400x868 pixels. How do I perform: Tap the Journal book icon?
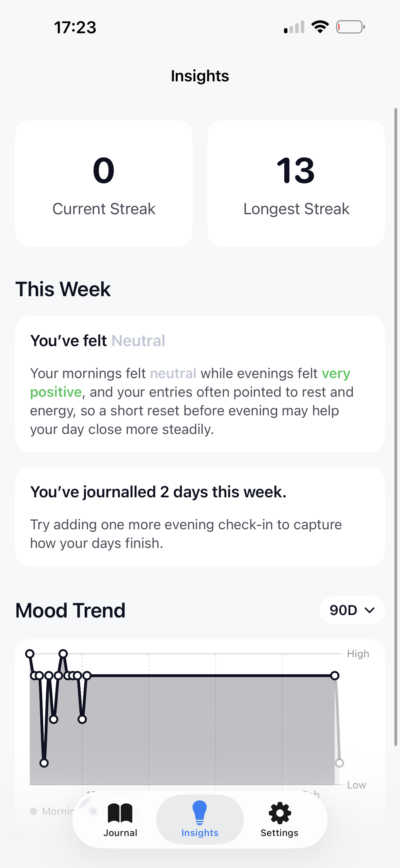[x=120, y=813]
